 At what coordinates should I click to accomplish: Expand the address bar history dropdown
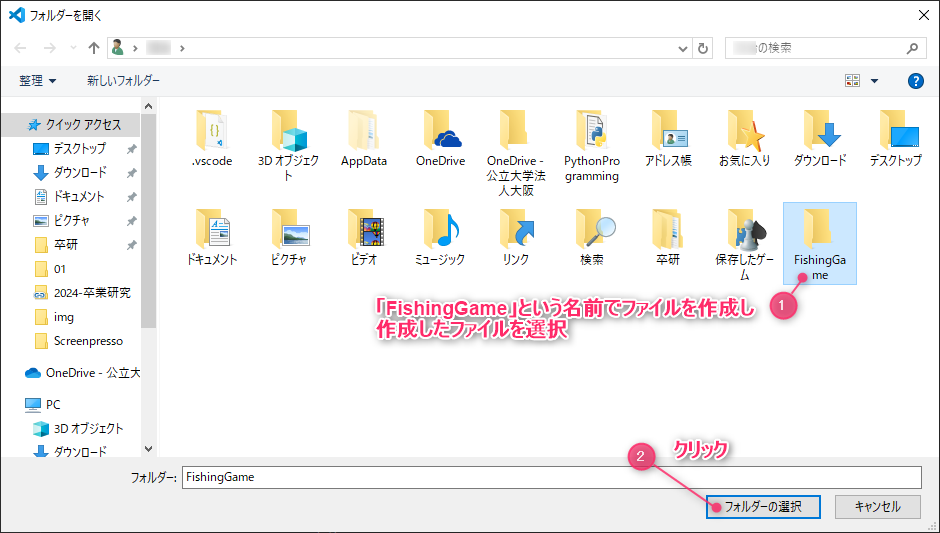coord(682,48)
